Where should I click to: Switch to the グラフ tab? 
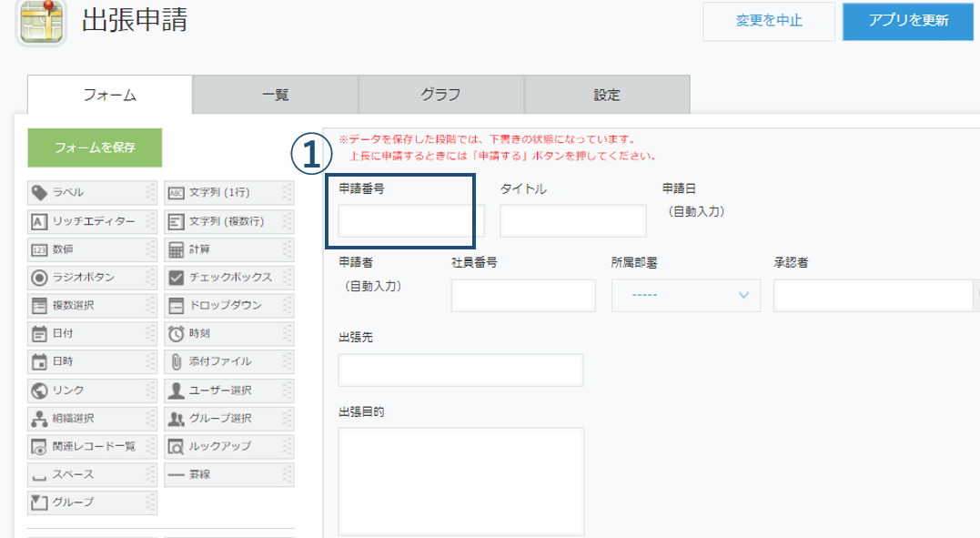[440, 95]
